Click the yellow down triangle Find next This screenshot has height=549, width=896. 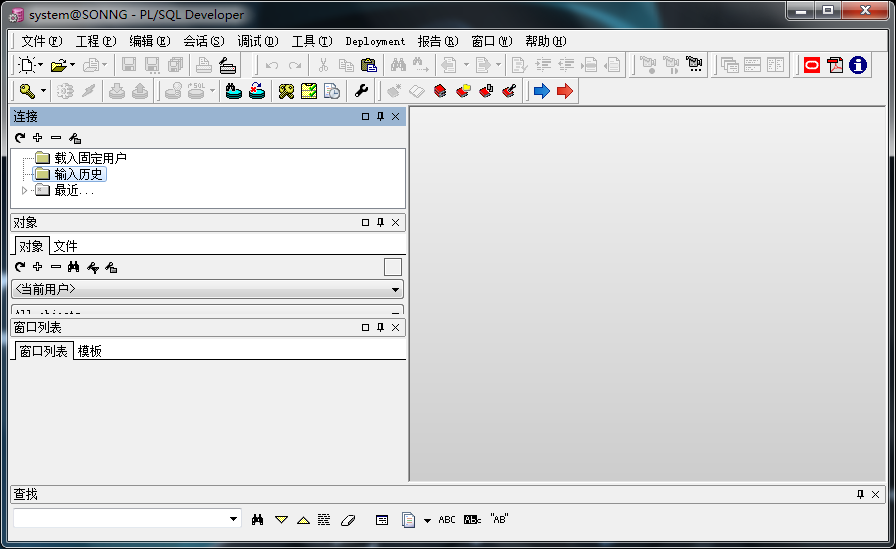281,520
